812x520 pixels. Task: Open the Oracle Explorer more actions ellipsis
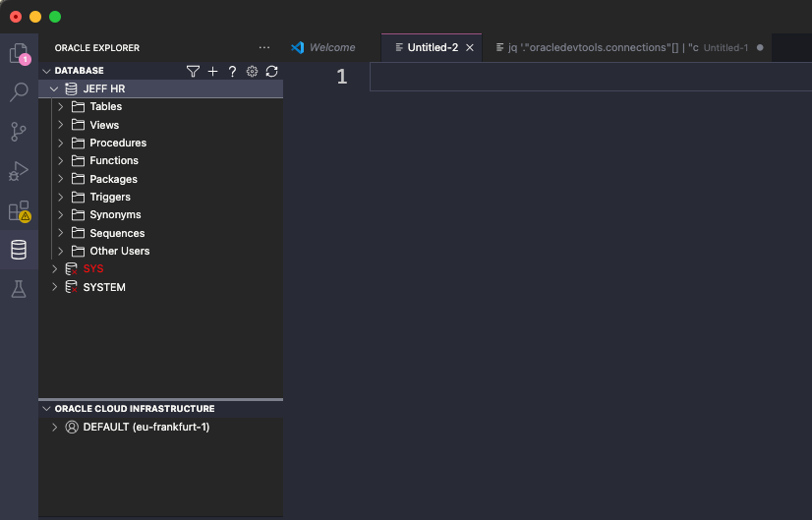point(264,47)
